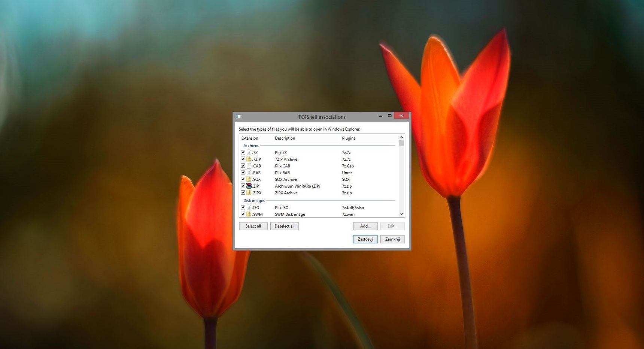Image resolution: width=644 pixels, height=349 pixels.
Task: Close the dialog with Zamknij button
Action: pos(392,239)
